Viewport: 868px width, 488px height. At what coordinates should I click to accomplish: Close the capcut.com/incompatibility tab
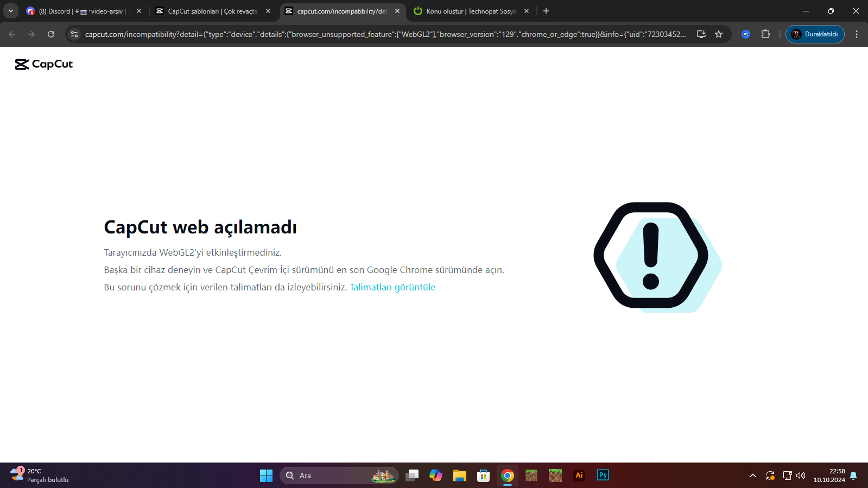click(x=397, y=11)
